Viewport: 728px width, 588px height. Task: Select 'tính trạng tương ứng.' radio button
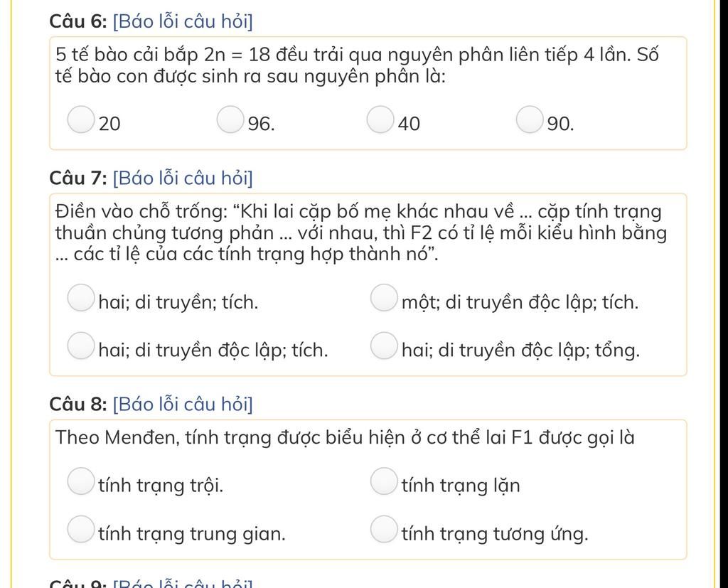click(384, 529)
